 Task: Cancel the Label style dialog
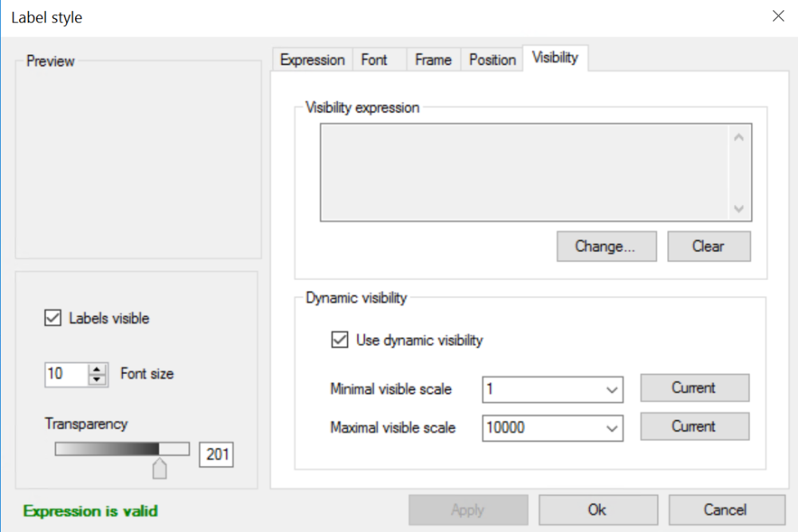726,510
